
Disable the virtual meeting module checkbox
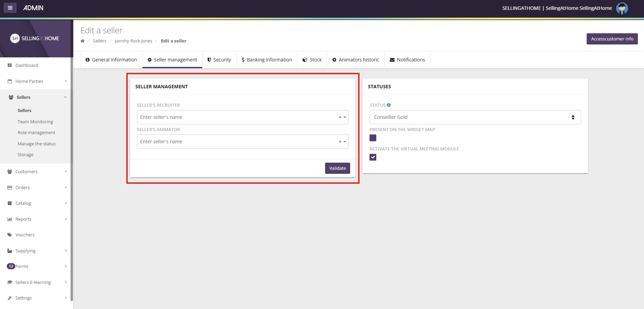tap(373, 157)
